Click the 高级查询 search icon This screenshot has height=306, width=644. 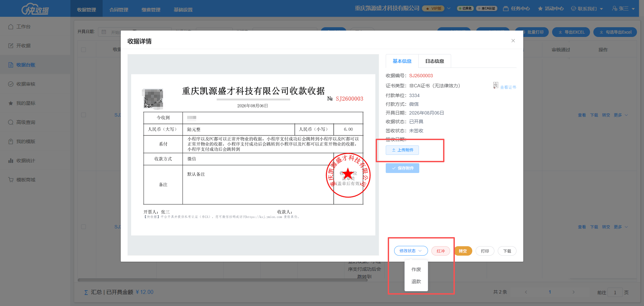[11, 122]
